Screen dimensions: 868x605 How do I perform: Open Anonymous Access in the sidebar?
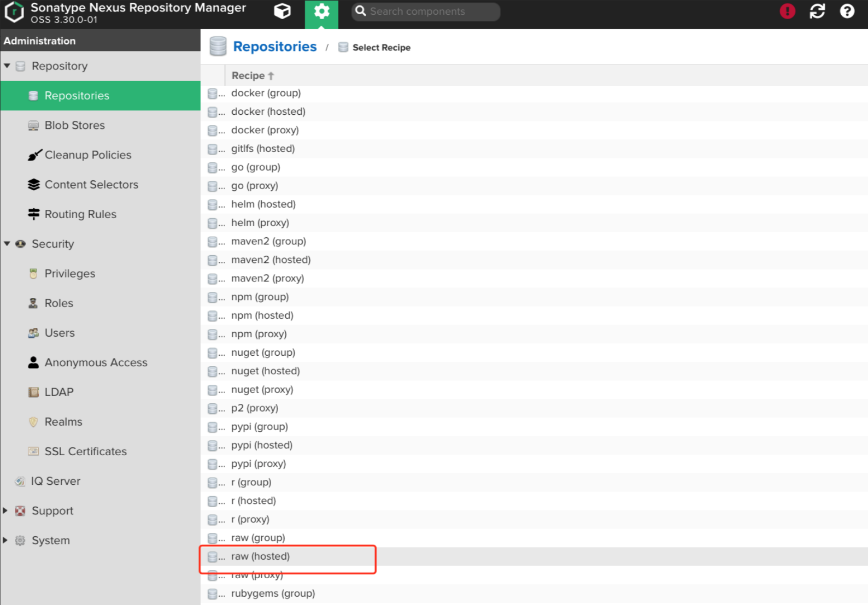101,362
